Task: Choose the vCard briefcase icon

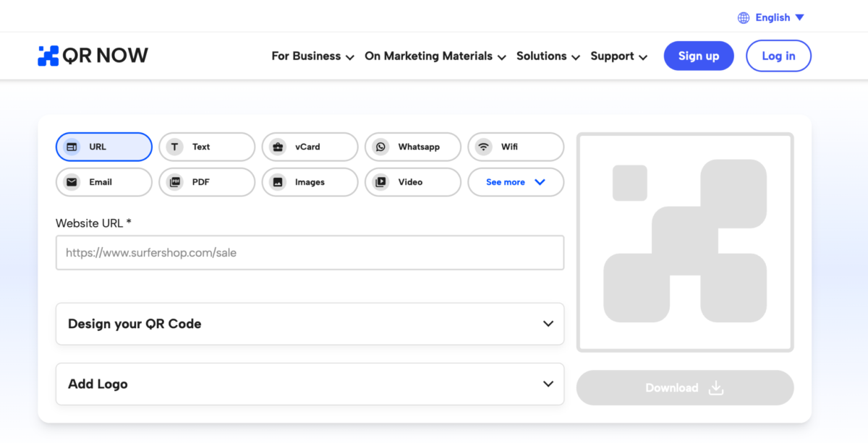Action: [x=278, y=147]
